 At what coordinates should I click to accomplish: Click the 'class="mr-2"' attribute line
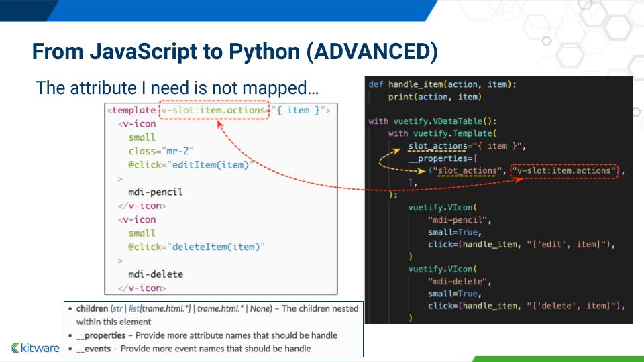(160, 151)
